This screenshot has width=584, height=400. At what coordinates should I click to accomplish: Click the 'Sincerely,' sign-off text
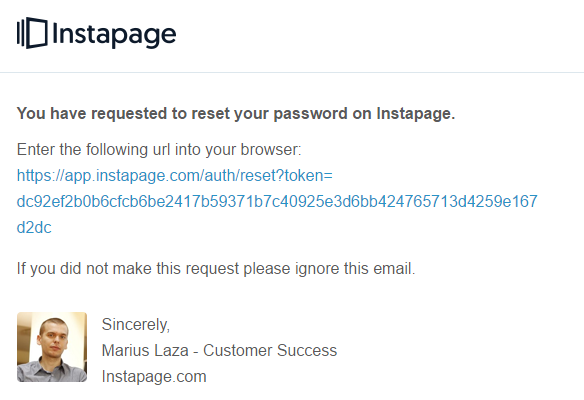pos(136,325)
